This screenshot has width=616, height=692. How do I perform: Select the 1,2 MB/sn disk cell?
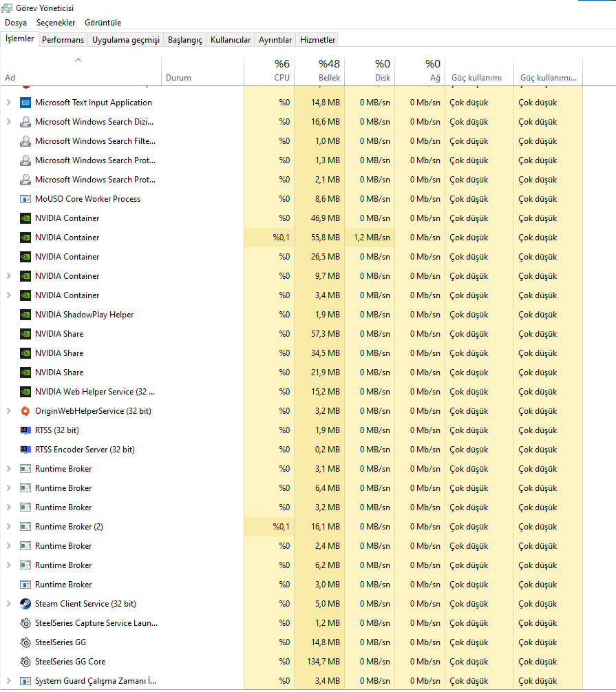(370, 238)
